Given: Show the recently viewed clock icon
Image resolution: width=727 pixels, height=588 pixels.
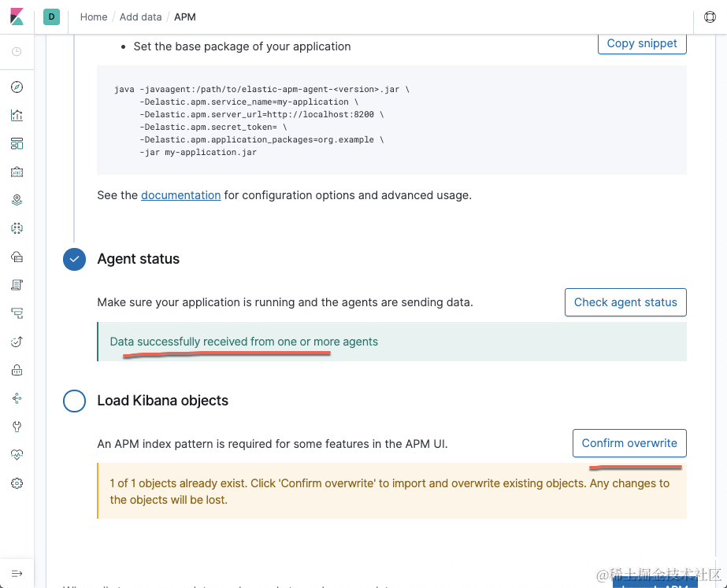Looking at the screenshot, I should tap(17, 52).
